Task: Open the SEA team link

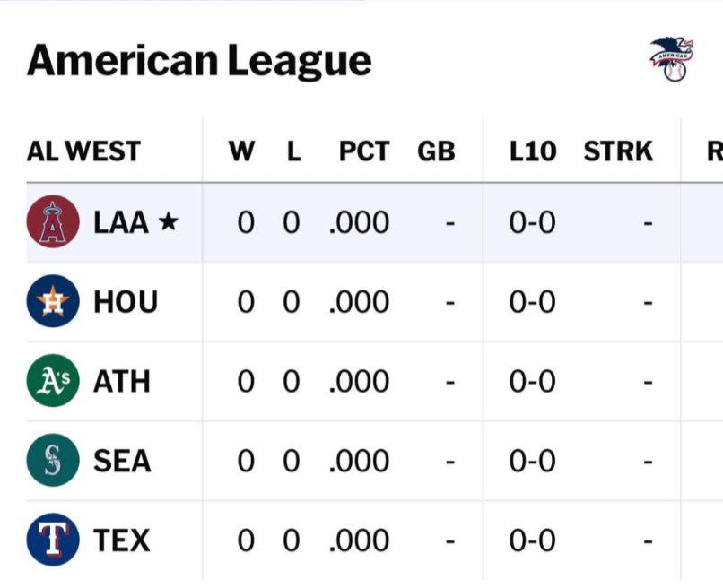Action: pyautogui.click(x=122, y=462)
